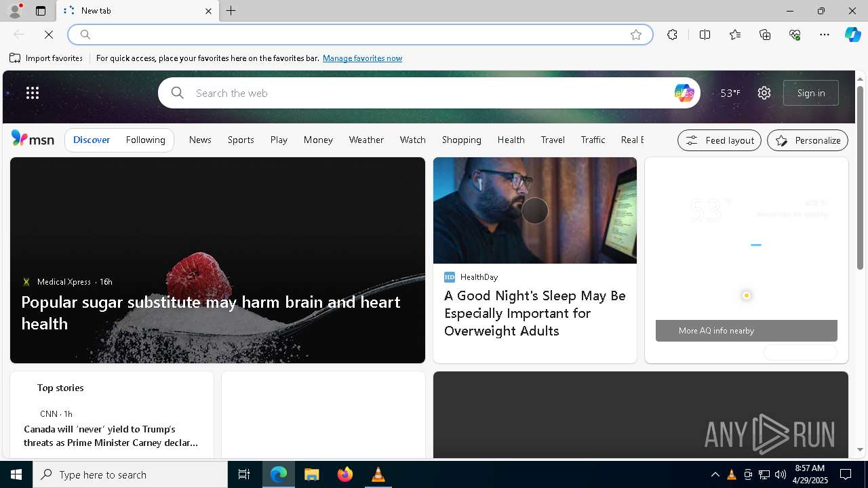This screenshot has height=488, width=868.
Task: Open the volume control tray icon
Action: click(781, 474)
